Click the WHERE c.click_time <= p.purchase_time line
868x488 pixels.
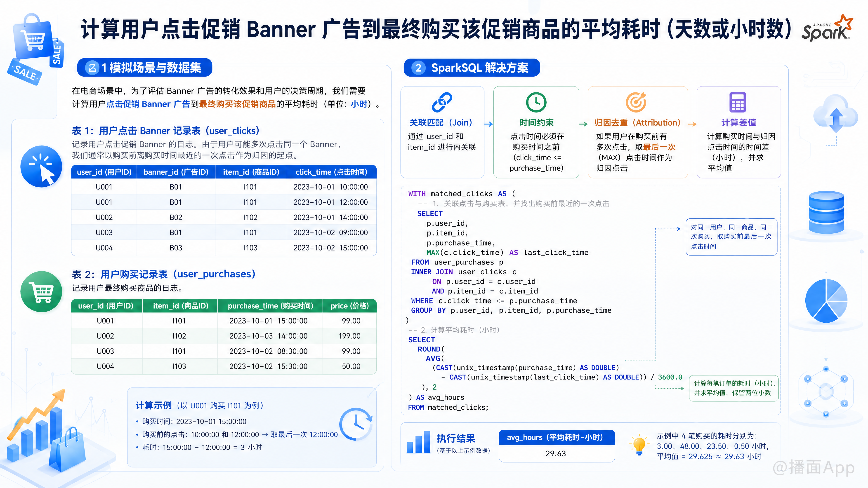(x=494, y=301)
